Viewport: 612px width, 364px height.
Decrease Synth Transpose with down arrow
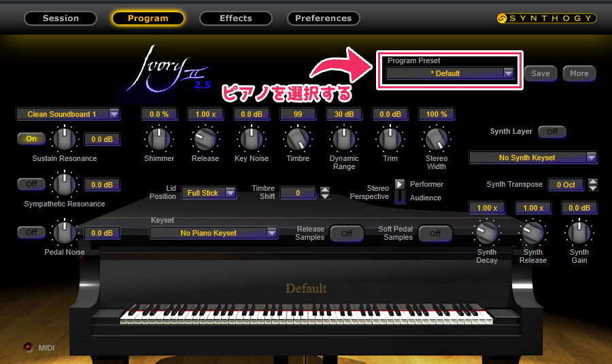coord(593,188)
